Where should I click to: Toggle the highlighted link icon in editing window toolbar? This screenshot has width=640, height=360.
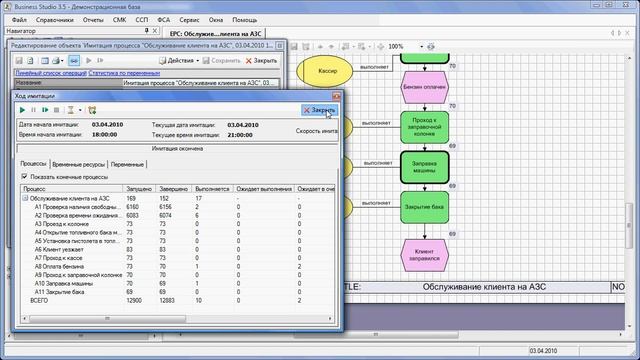74,61
